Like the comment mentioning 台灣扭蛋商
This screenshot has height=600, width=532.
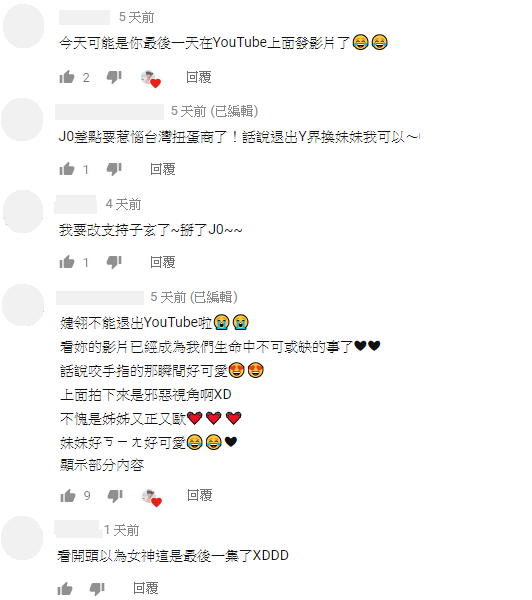[67, 169]
